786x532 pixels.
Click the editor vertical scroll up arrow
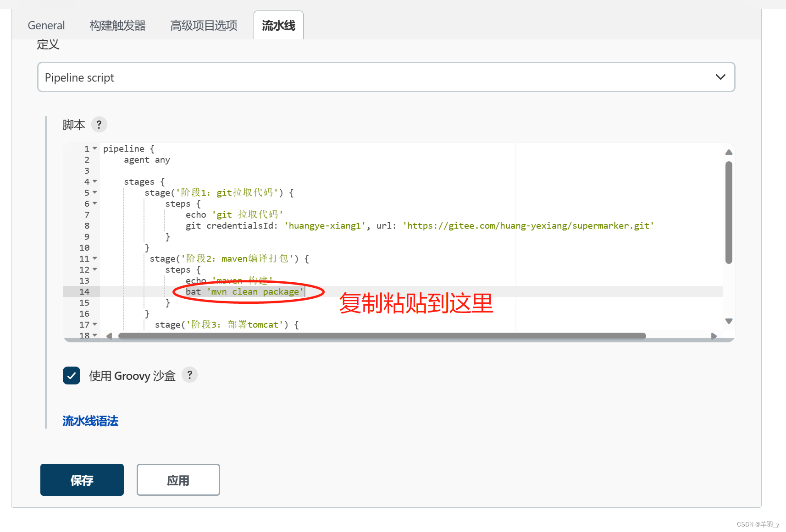coord(729,152)
